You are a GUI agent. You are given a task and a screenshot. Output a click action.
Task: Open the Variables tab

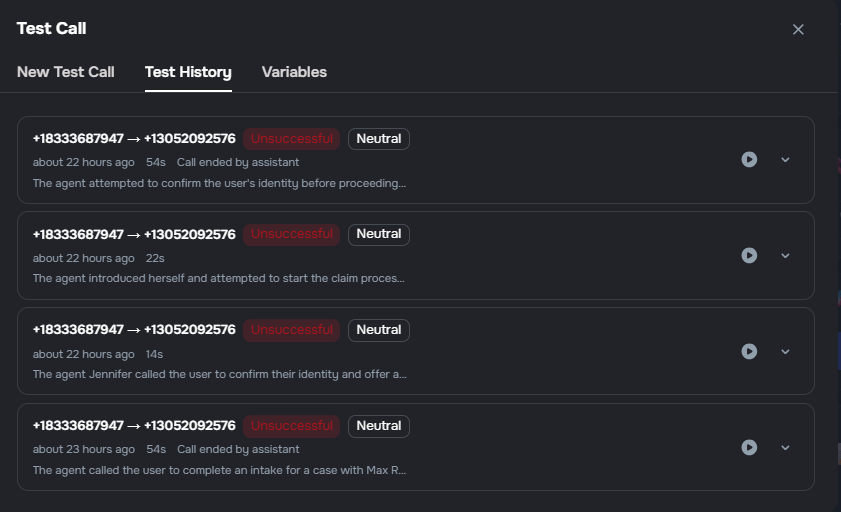(x=294, y=72)
